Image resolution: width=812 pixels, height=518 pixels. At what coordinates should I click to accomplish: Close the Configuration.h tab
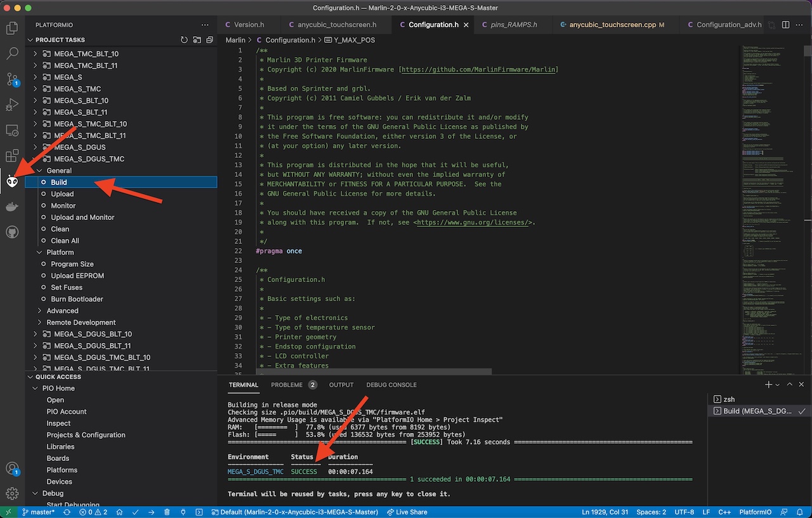click(x=466, y=25)
